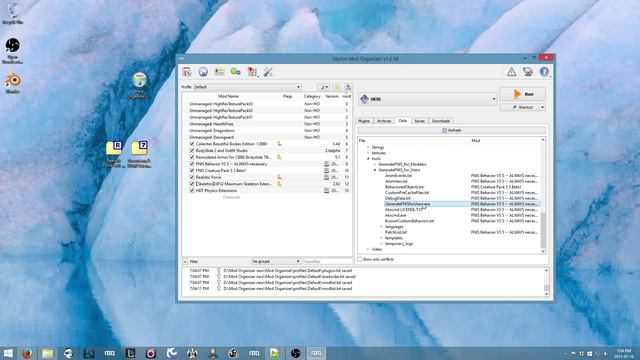Expand the temporary_logs folder
640x360 pixels.
(x=381, y=244)
